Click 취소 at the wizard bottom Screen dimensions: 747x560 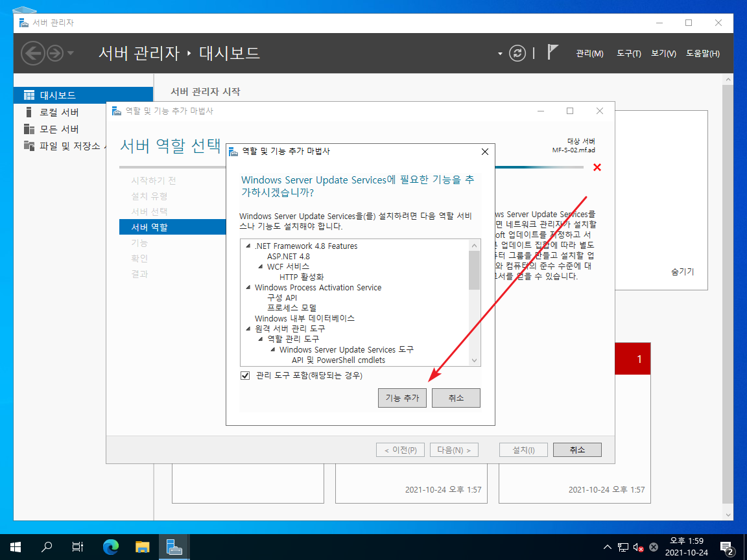[577, 450]
